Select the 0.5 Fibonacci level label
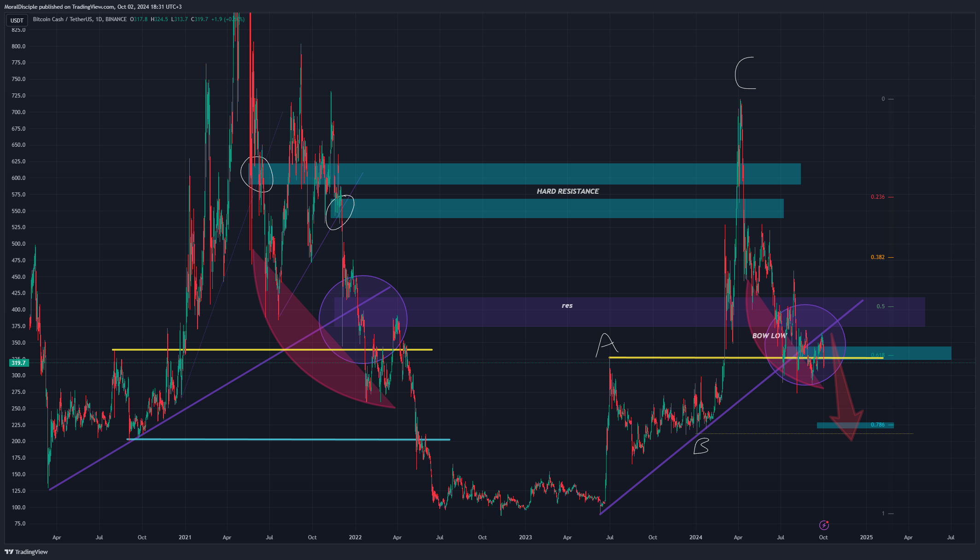Screen dimensions: 980x560 [x=881, y=306]
